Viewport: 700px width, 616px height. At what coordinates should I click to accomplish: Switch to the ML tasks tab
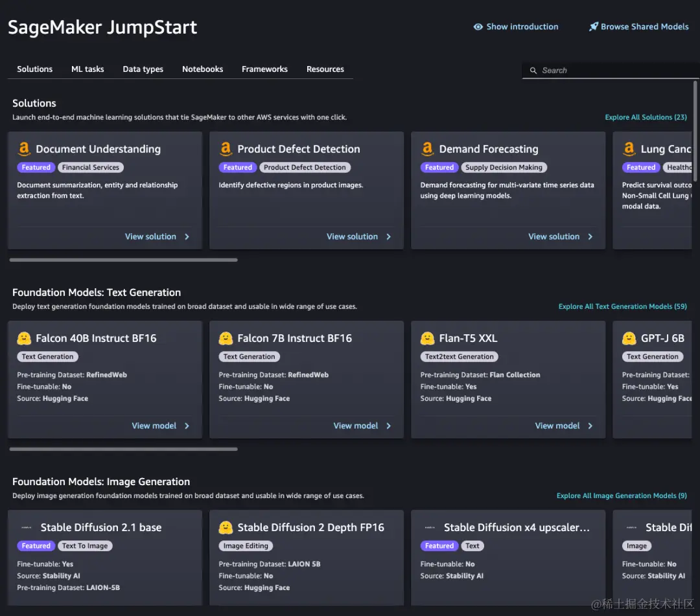87,69
